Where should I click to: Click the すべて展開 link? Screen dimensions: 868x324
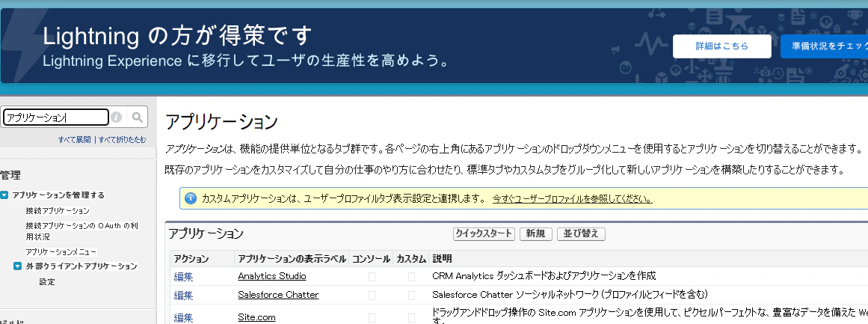click(x=74, y=140)
